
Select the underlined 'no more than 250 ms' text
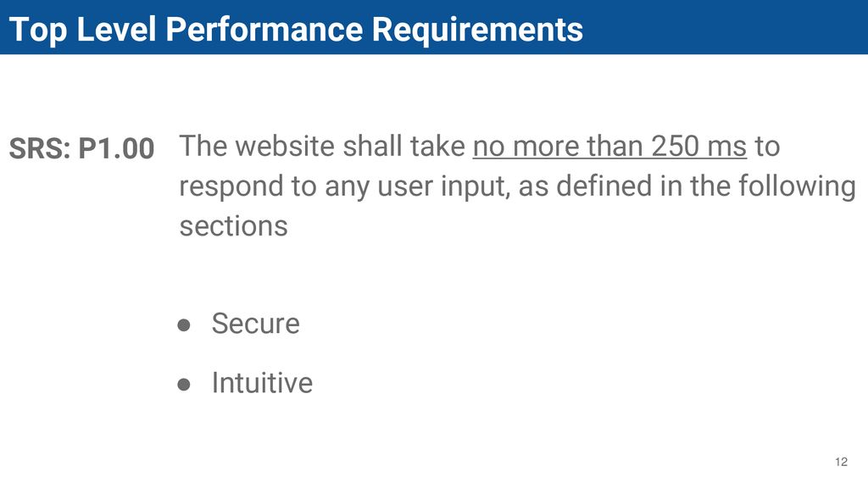click(609, 147)
